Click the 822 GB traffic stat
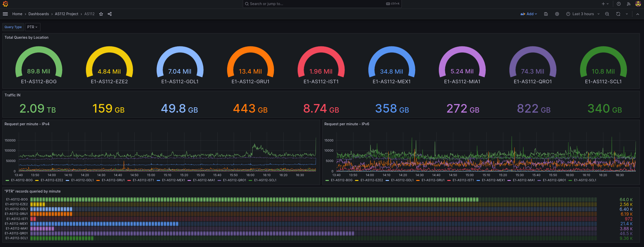The image size is (644, 247). [x=534, y=109]
